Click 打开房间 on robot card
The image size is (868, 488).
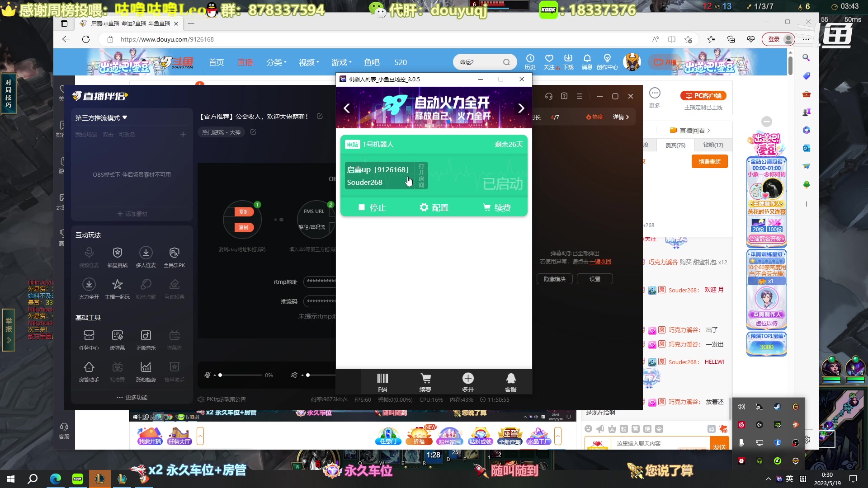[x=421, y=176]
